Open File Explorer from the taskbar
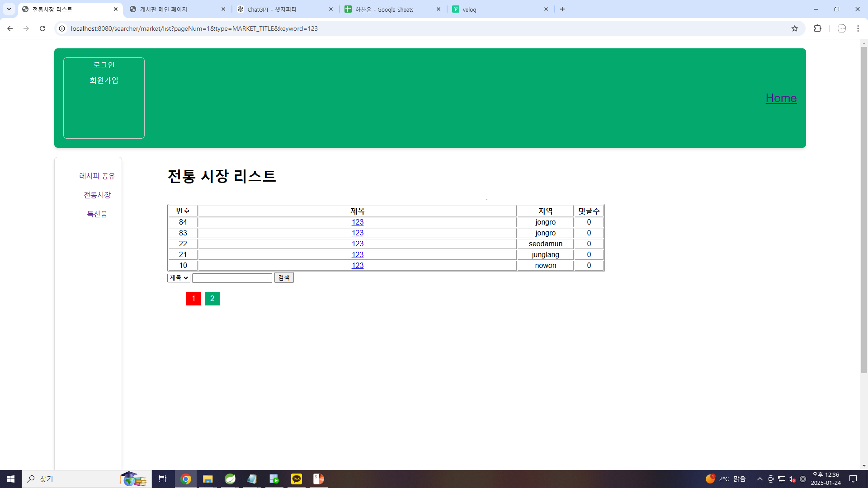Image resolution: width=868 pixels, height=488 pixels. (x=208, y=479)
